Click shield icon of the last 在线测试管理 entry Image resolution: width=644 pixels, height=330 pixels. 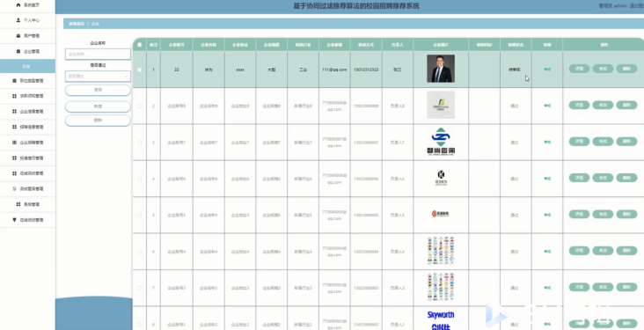(x=14, y=220)
